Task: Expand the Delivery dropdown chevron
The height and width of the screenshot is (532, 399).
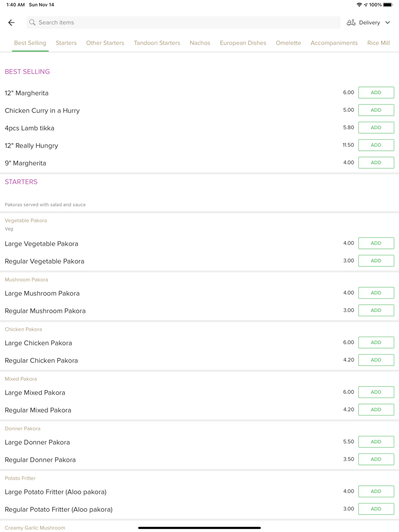Action: (387, 23)
